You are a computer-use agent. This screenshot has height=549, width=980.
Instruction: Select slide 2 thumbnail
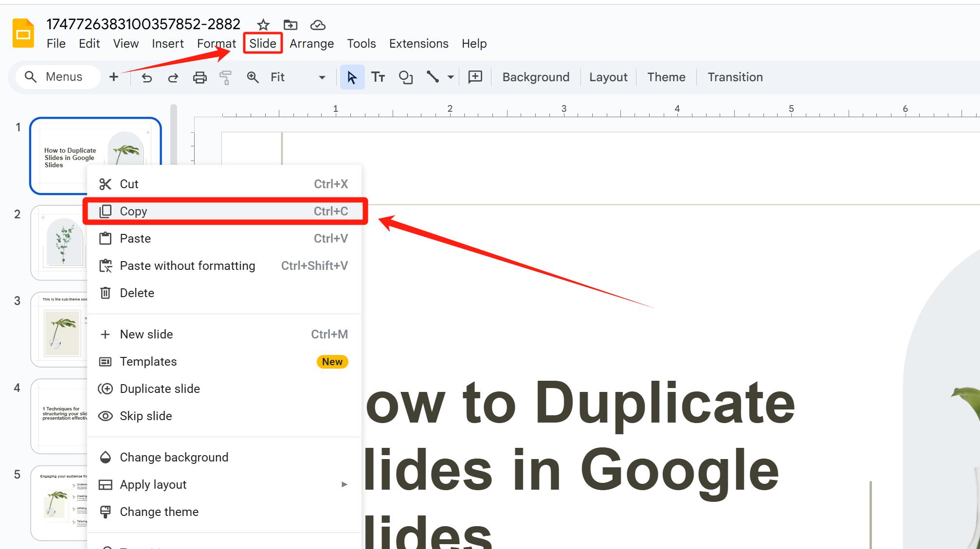point(59,243)
